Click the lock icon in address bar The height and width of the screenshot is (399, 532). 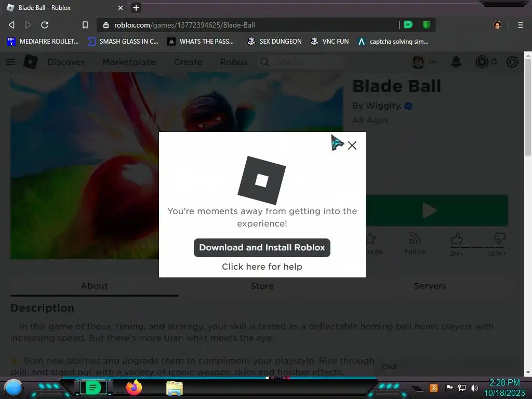[x=106, y=25]
